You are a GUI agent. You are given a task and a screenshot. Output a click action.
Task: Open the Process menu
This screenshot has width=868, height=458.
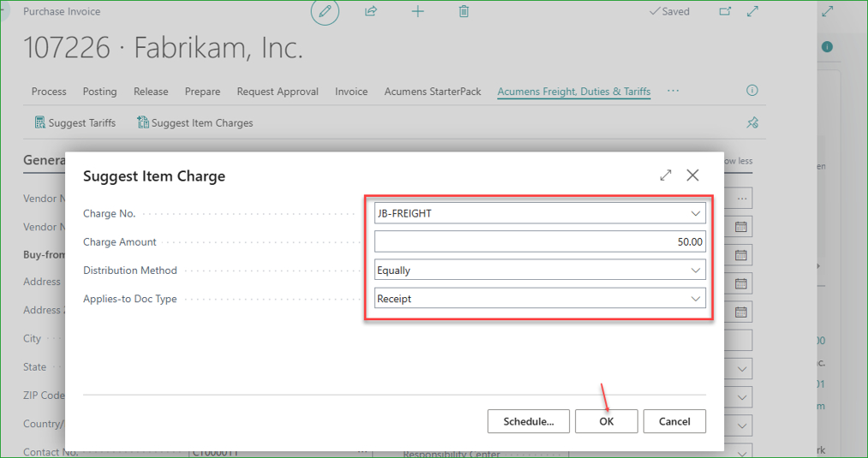[49, 92]
